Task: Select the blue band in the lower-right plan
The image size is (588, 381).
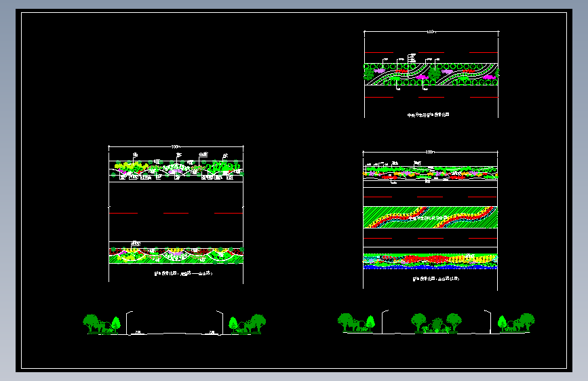Action: click(430, 267)
